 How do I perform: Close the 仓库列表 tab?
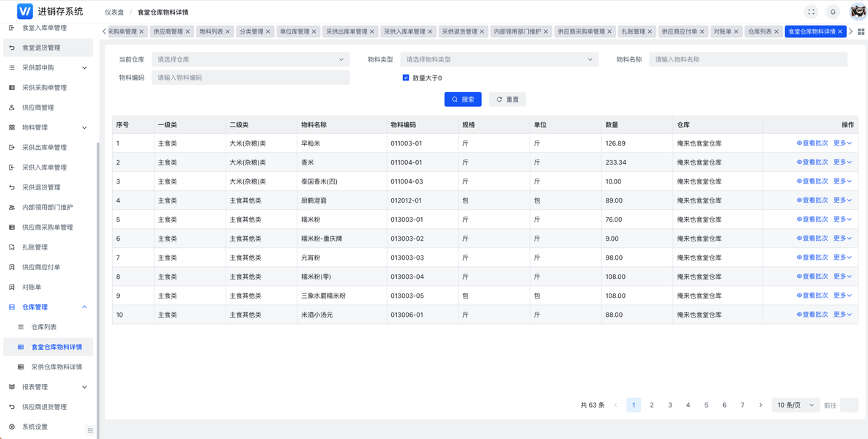(777, 31)
